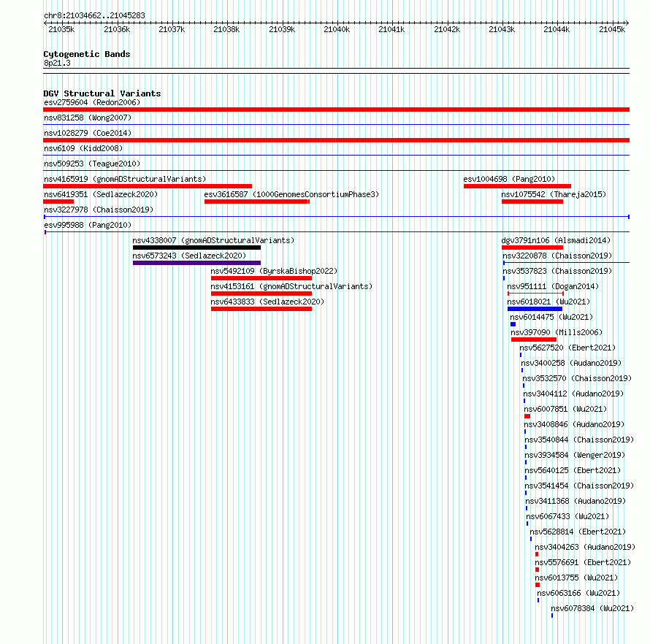The width and height of the screenshot is (650, 644).
Task: Click nsv6014475 (Wu2021) label
Action: click(x=551, y=317)
